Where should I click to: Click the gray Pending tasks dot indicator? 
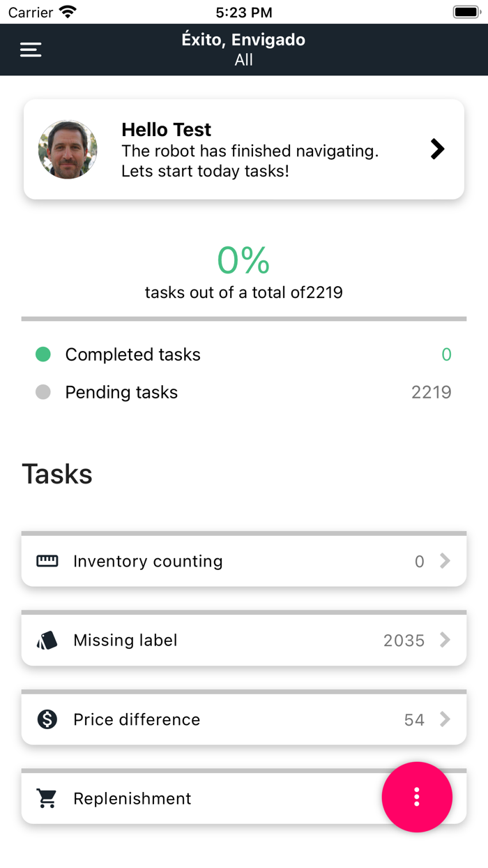click(43, 392)
